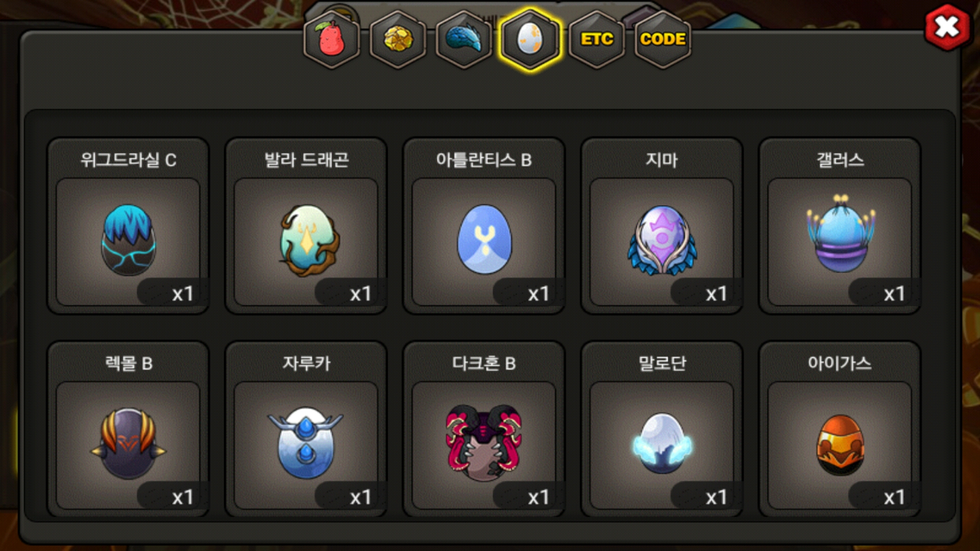The width and height of the screenshot is (980, 551).
Task: Pick the 아틀란티스 B blue egg
Action: [x=484, y=240]
